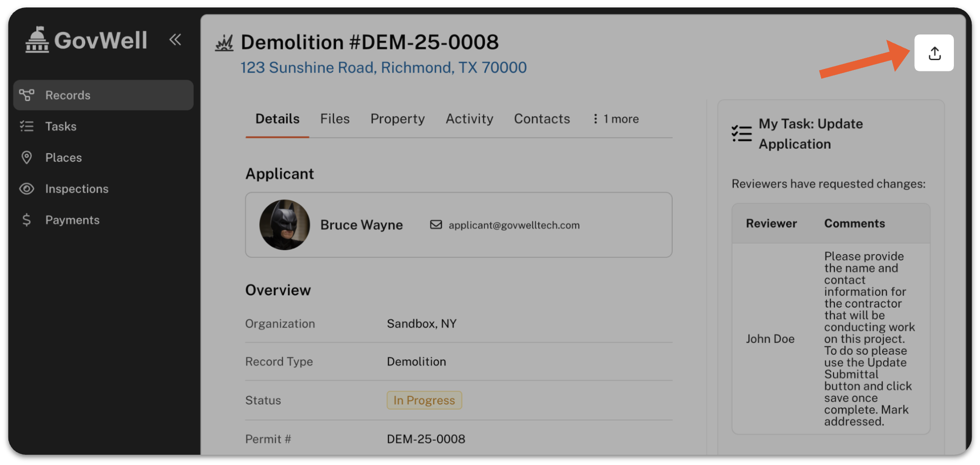
Task: Open the 123 Sunshine Road address link
Action: (383, 68)
